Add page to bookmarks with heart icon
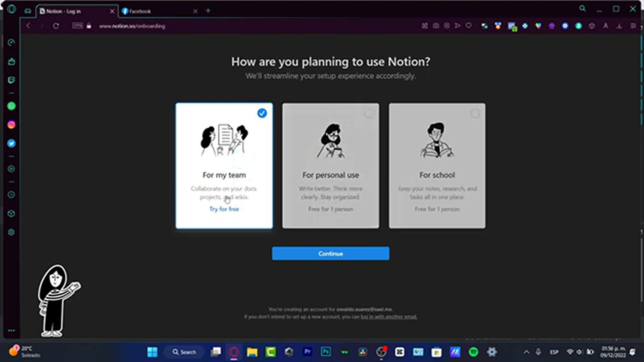This screenshot has height=362, width=644. (x=469, y=25)
